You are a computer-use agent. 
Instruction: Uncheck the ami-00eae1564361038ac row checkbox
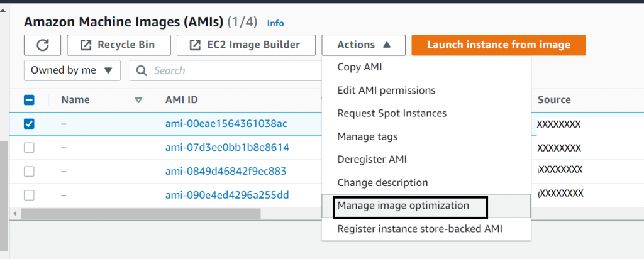pyautogui.click(x=29, y=124)
